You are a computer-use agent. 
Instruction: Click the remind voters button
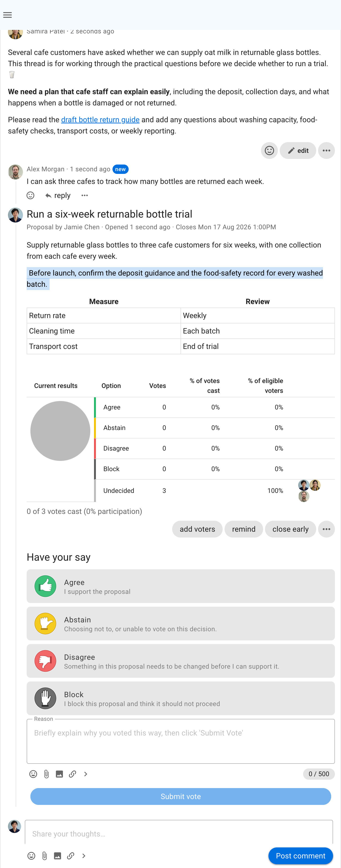(x=243, y=529)
